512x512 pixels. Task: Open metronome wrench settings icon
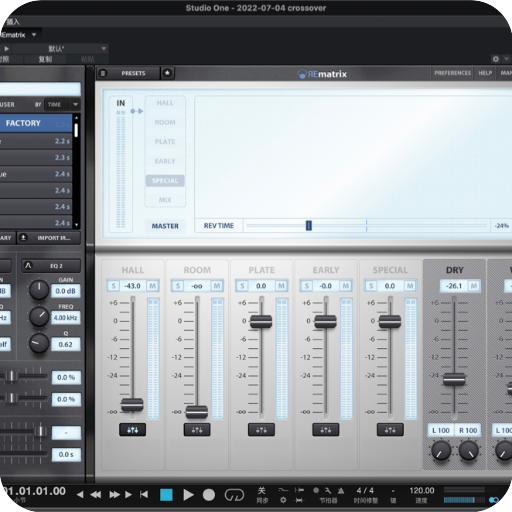tap(328, 490)
